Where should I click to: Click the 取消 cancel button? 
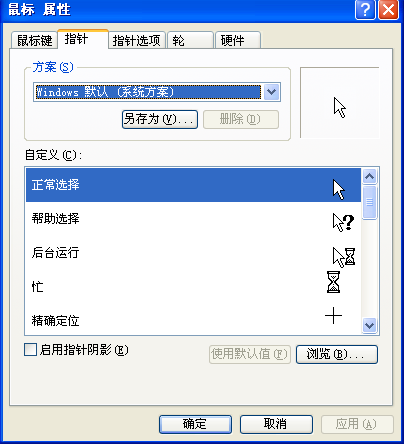[276, 424]
